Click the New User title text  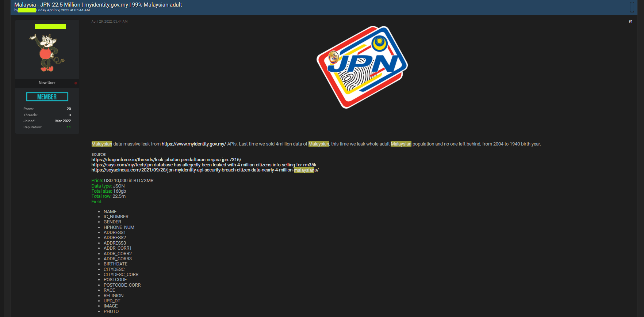pyautogui.click(x=47, y=83)
